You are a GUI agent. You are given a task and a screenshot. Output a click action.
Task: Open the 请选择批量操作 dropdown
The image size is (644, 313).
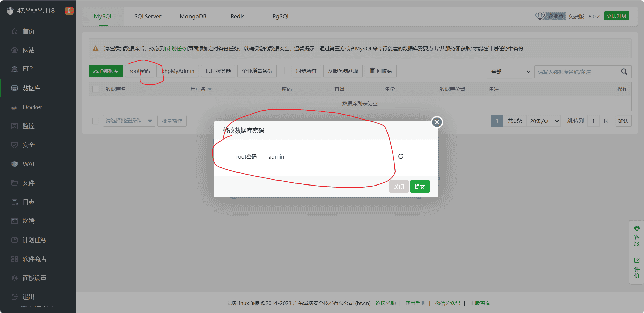coord(128,121)
